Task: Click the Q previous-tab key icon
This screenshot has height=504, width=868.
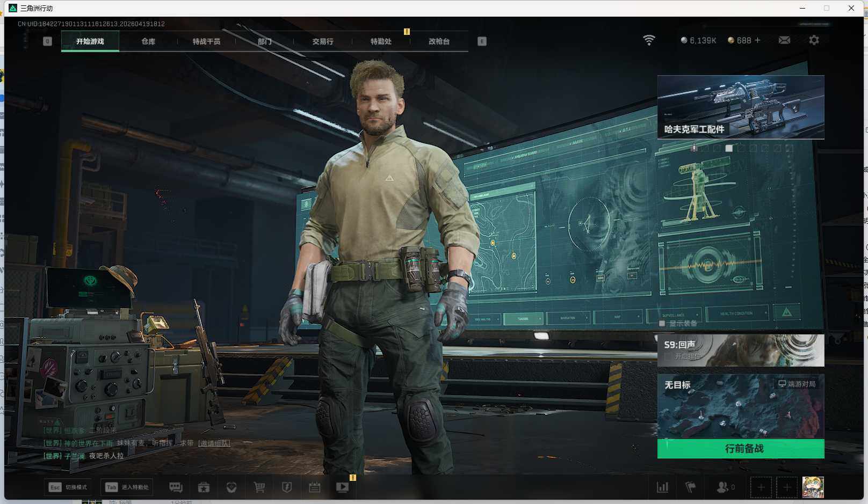Action: coord(47,41)
